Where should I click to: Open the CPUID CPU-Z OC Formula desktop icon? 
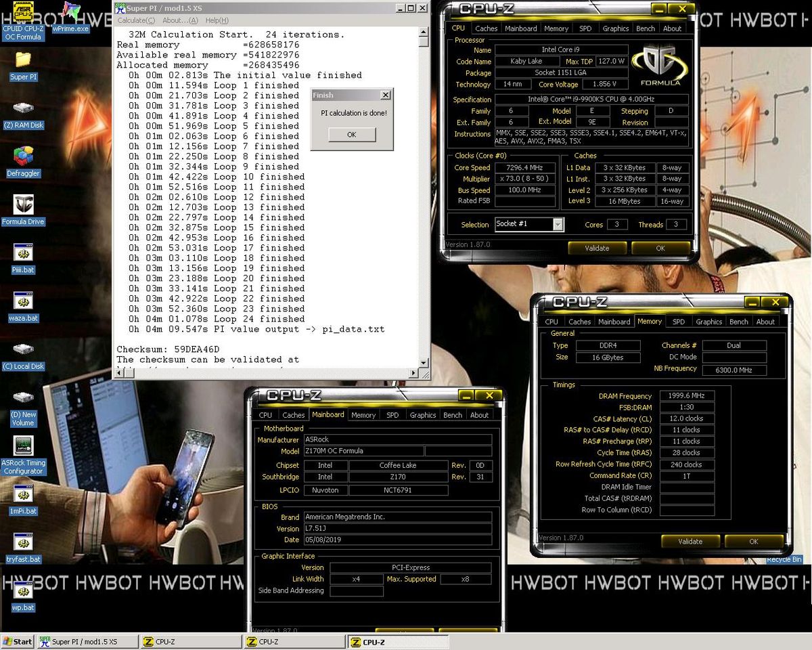(23, 20)
